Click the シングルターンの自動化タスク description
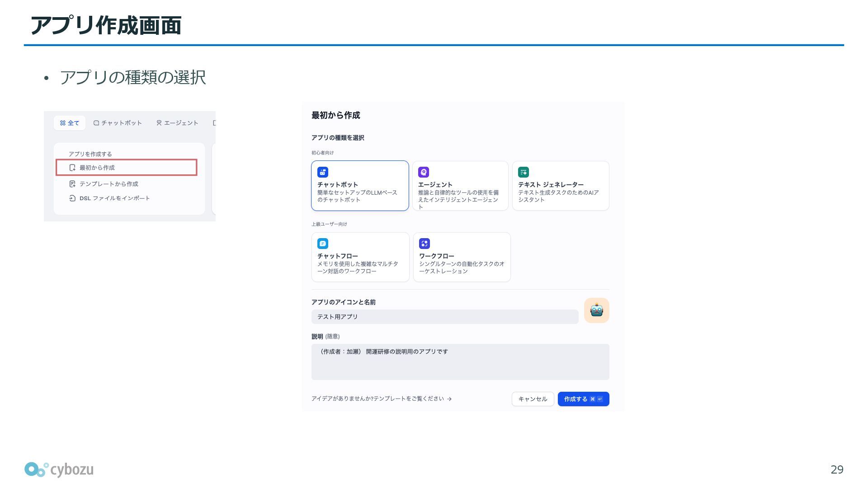This screenshot has height=488, width=868. [x=462, y=267]
